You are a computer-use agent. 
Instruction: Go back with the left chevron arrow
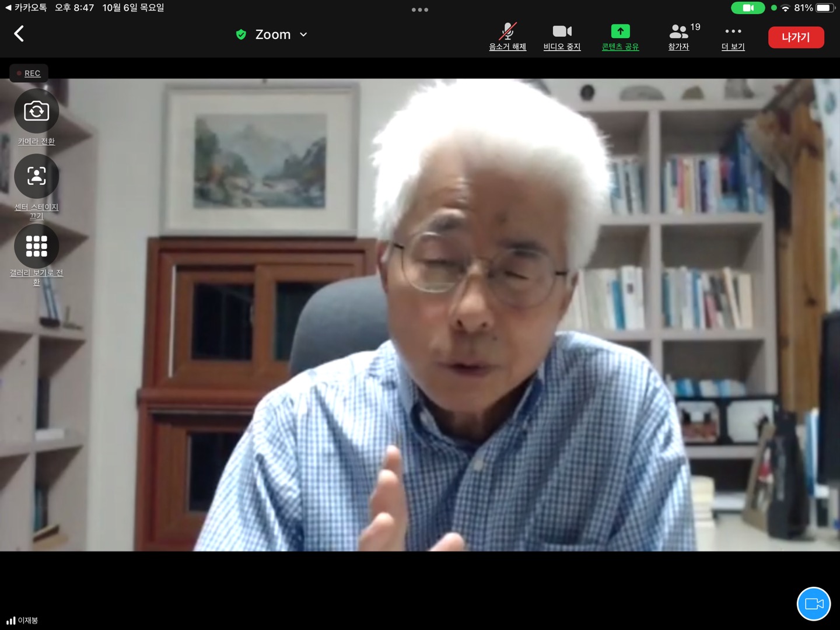tap(19, 34)
